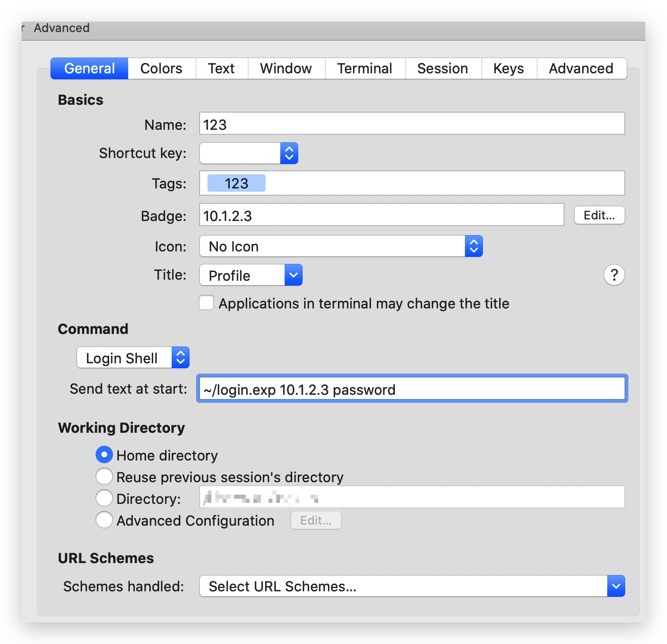
Task: Switch to the General tab
Action: (90, 68)
